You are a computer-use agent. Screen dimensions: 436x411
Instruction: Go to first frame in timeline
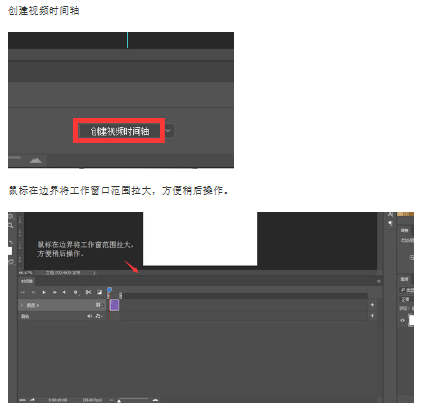[x=23, y=292]
